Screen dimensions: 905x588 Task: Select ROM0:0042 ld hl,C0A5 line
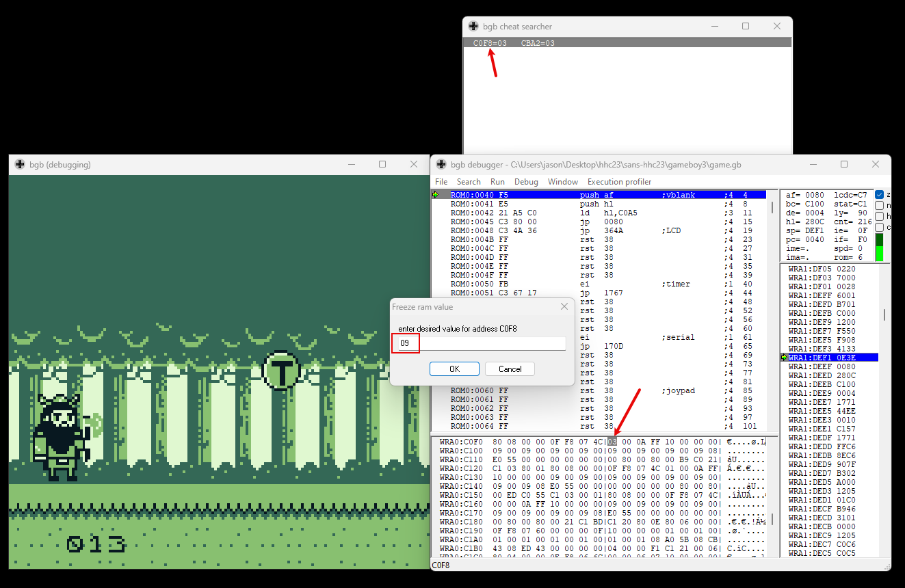point(600,213)
